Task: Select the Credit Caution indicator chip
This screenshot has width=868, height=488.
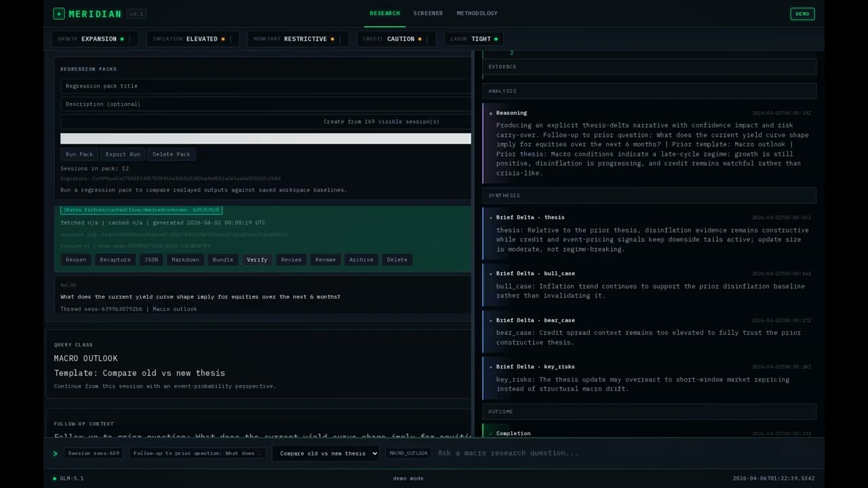Action: point(396,39)
